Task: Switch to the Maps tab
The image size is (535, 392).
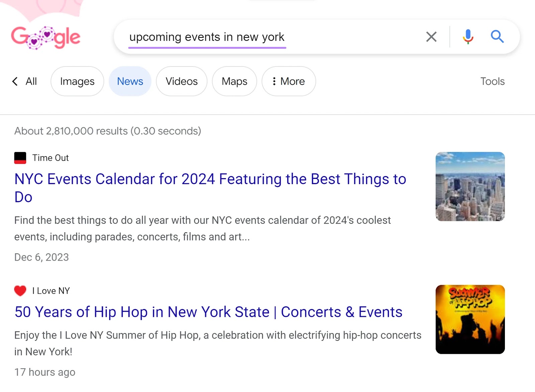Action: 234,81
